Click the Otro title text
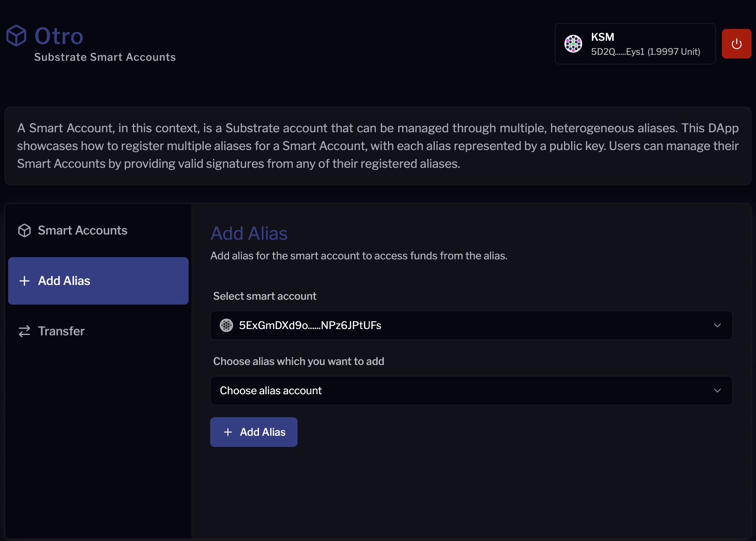Image resolution: width=756 pixels, height=541 pixels. (59, 36)
